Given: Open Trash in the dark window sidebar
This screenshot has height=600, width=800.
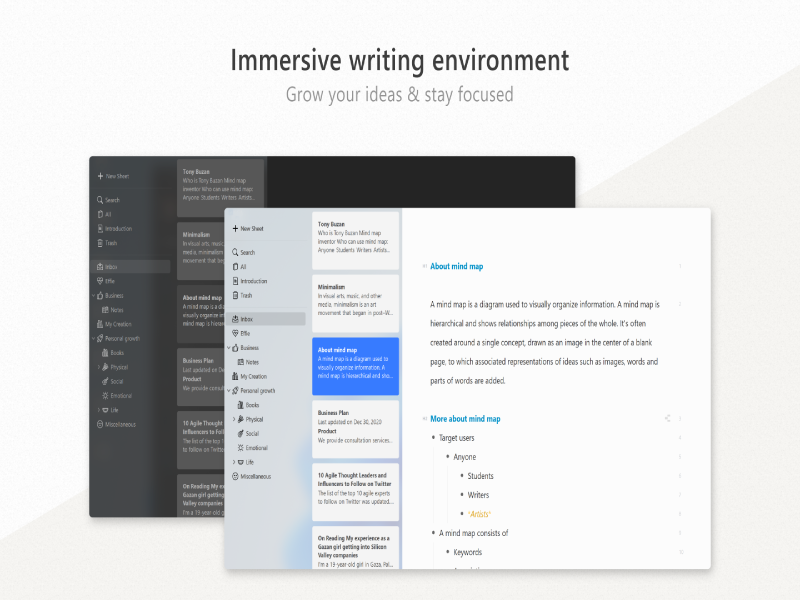Looking at the screenshot, I should 107,243.
